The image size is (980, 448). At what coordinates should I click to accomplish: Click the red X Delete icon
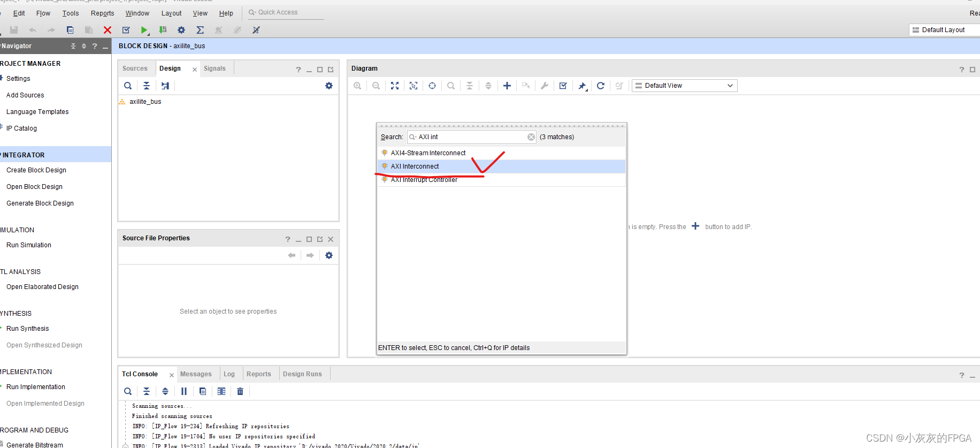108,30
